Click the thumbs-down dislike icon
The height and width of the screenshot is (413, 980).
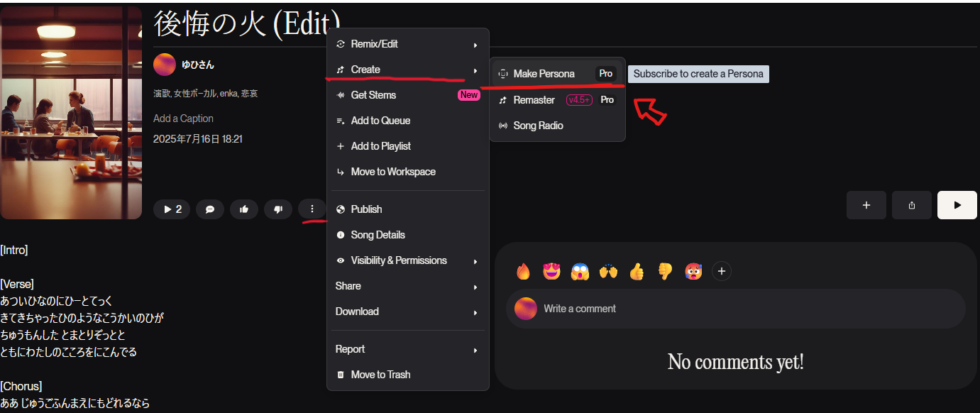tap(278, 209)
